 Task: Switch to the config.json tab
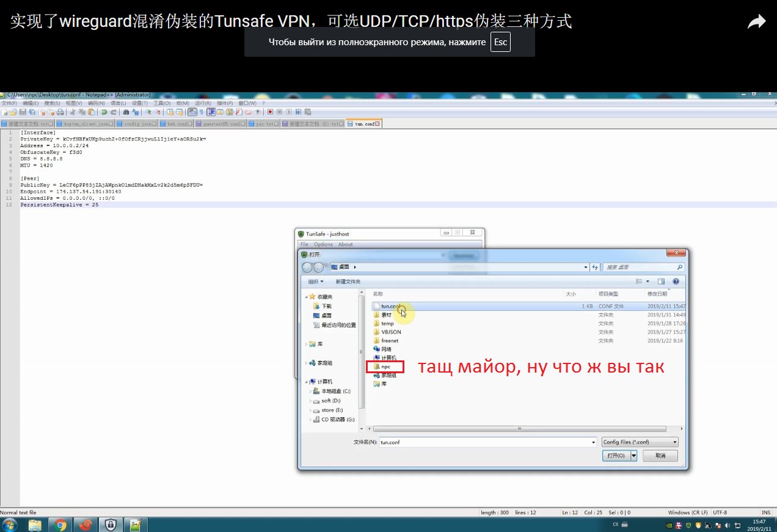click(x=136, y=123)
